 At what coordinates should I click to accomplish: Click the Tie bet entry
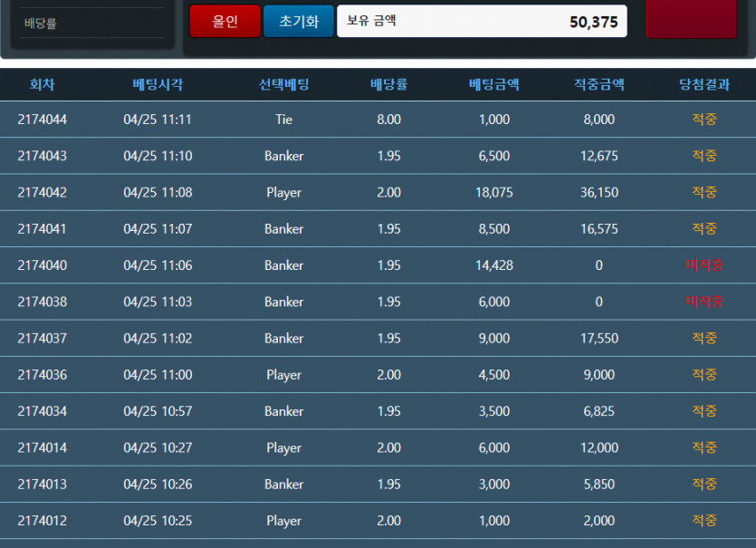pos(283,120)
